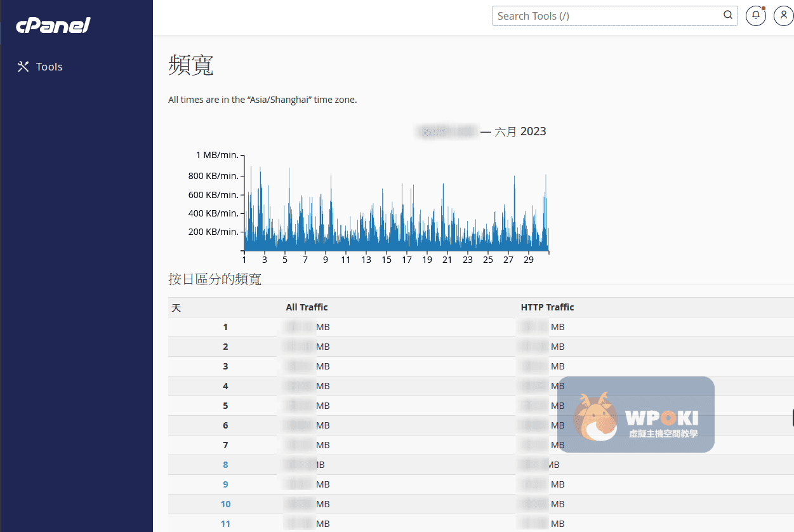Click the WPOKI deer logo watermark
The width and height of the screenshot is (794, 532).
tap(595, 416)
